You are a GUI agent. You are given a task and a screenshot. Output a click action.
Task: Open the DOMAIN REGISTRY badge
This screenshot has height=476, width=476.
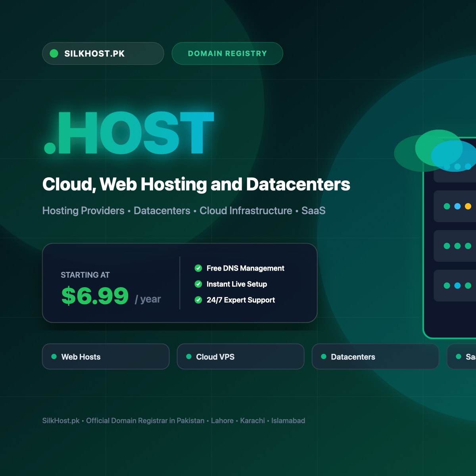(227, 54)
